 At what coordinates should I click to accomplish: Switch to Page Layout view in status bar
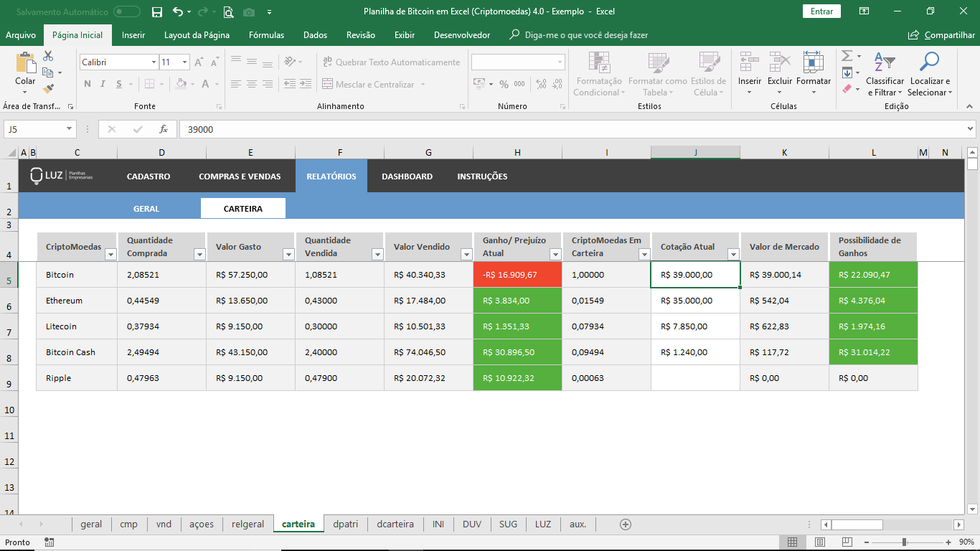[x=821, y=542]
